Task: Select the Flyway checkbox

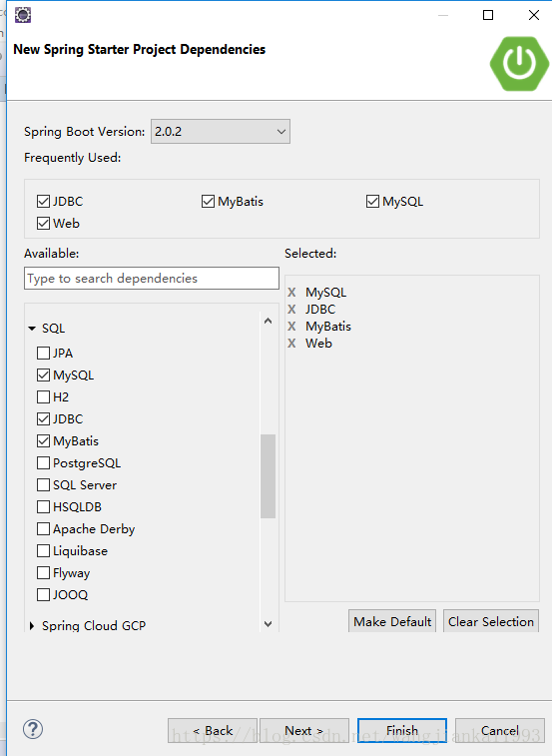Action: pos(43,573)
